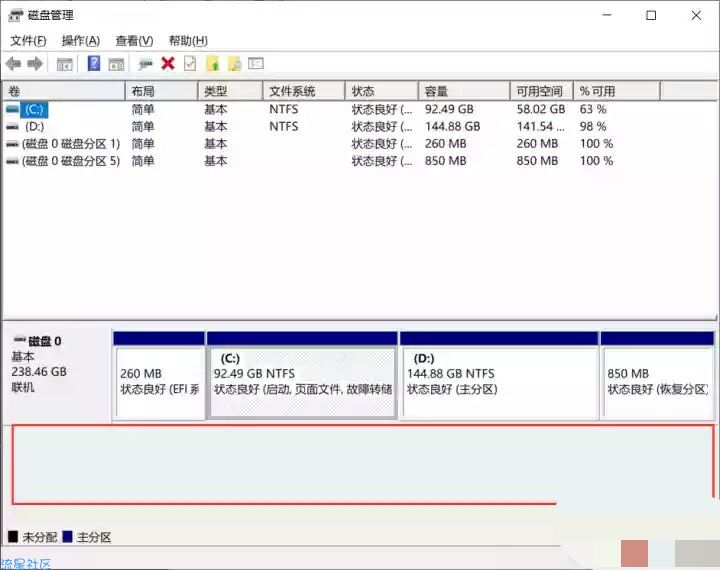Sort by the 布局 column header
This screenshot has height=570, width=720.
click(x=162, y=91)
